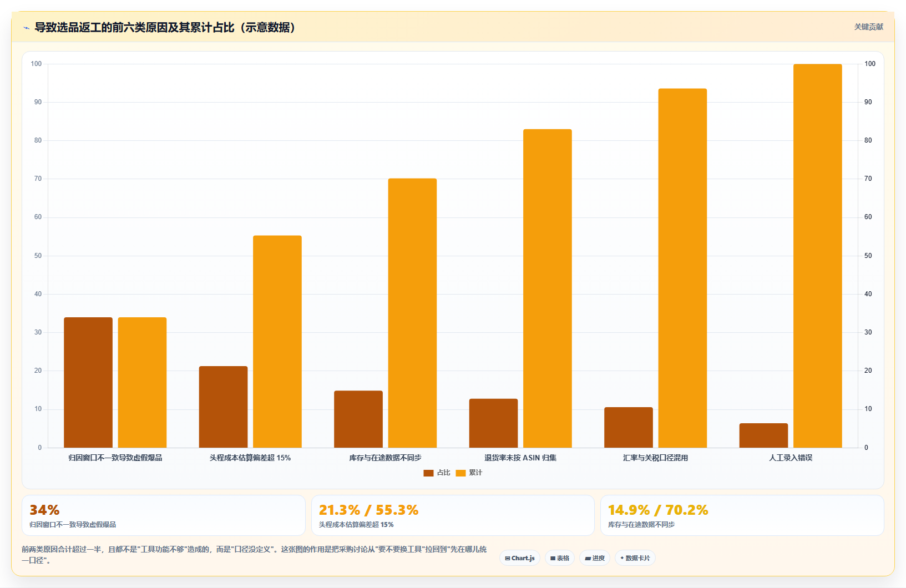Screen dimensions: 906x588
Task: Click the 累计 bar for 退货率未按 ASIN 归集
Action: (x=548, y=288)
